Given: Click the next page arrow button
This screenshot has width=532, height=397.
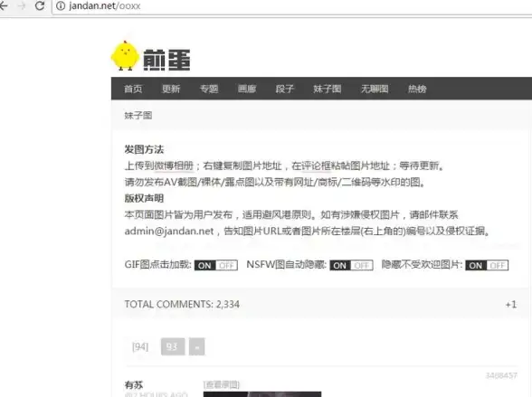Looking at the screenshot, I should point(197,347).
